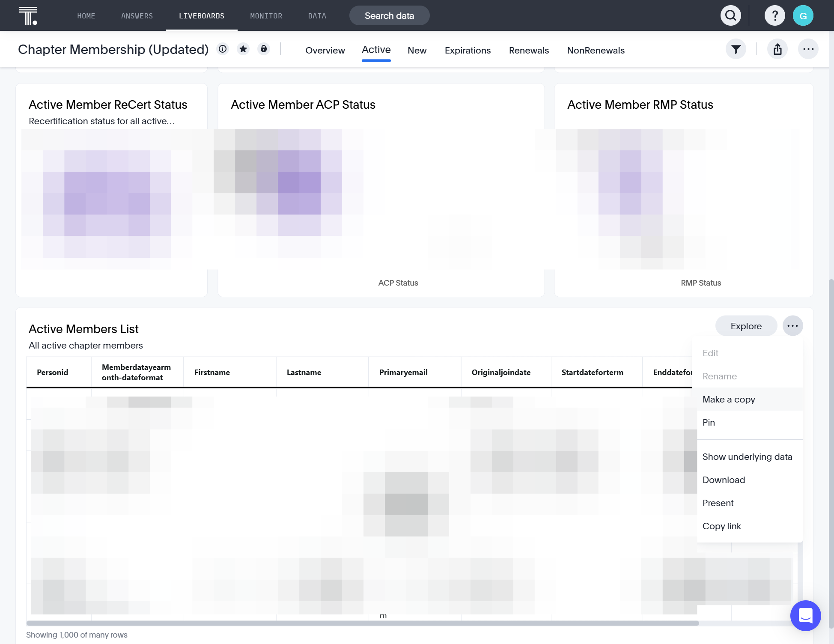
Task: Switch to the Overview tab
Action: (x=325, y=51)
